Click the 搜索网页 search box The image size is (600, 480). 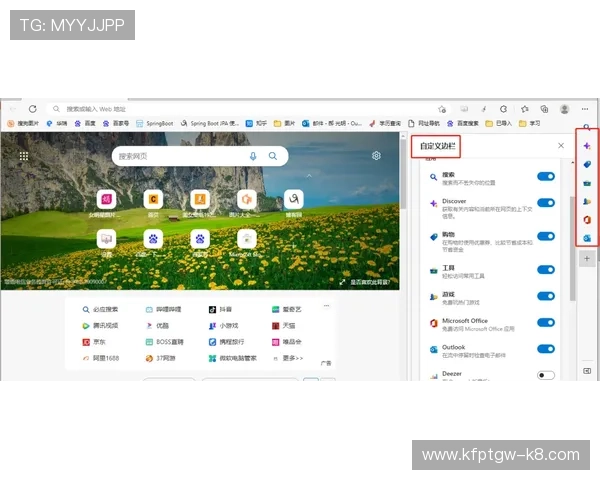(180, 156)
